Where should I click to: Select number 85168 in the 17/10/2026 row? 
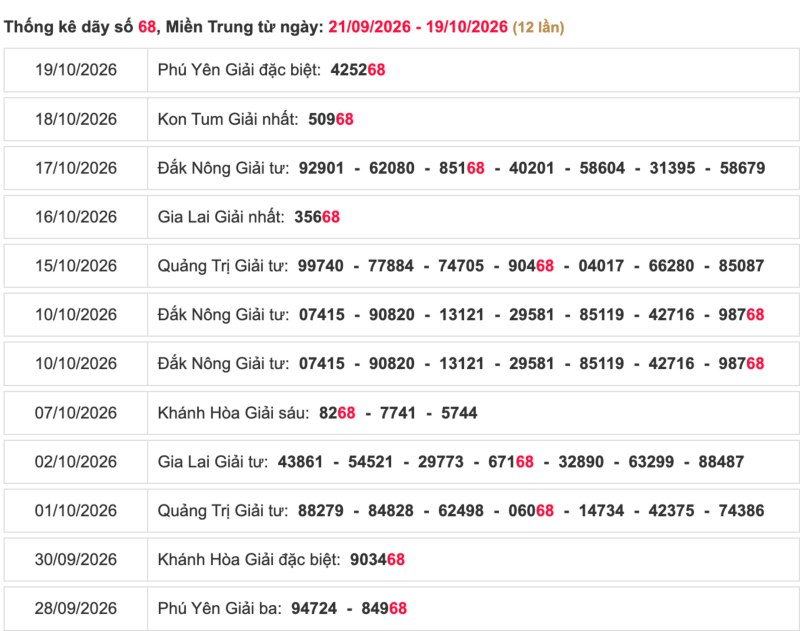[x=462, y=168]
